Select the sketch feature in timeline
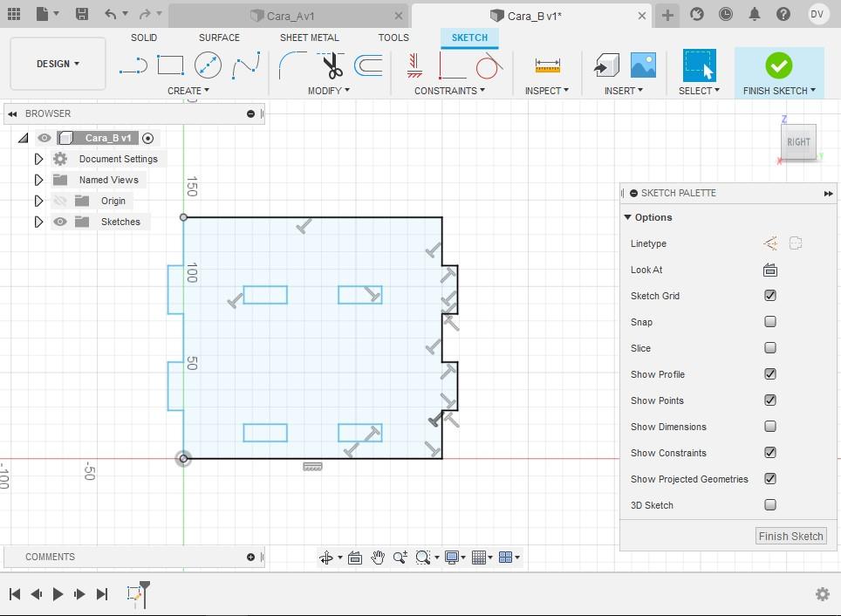Viewport: 841px width, 616px height. 134,593
